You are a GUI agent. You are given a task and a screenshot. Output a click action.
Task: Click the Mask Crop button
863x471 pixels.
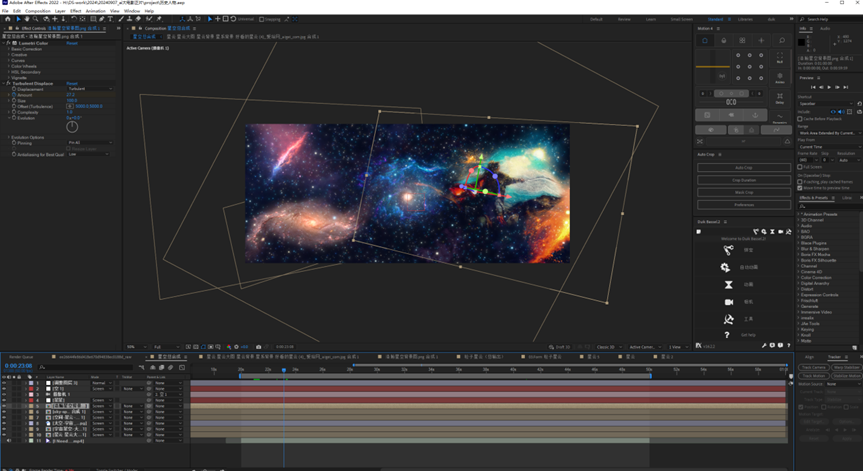click(744, 192)
